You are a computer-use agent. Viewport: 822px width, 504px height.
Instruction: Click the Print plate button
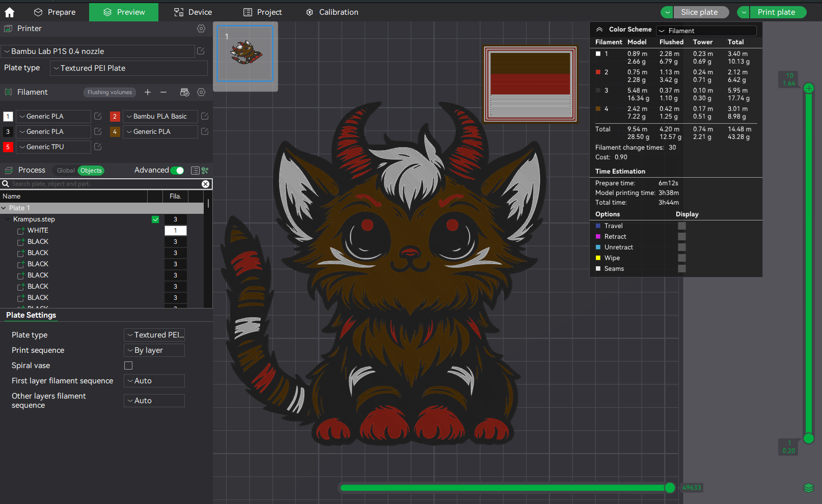pyautogui.click(x=777, y=12)
